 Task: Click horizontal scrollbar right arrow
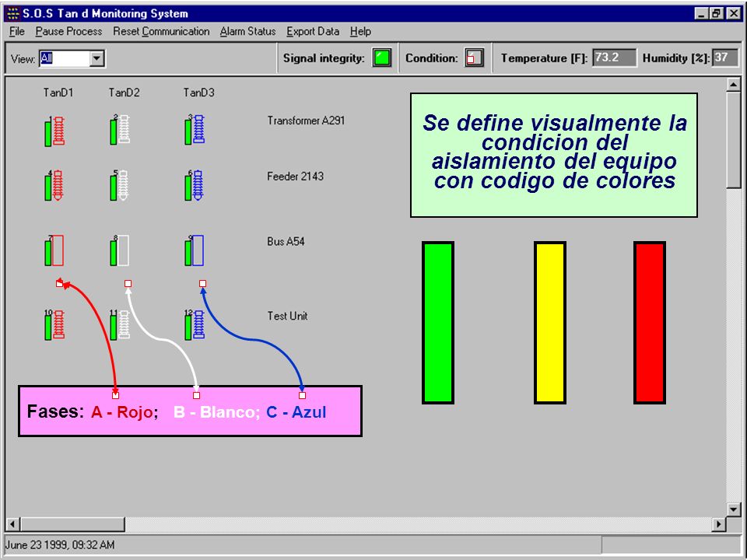click(719, 524)
